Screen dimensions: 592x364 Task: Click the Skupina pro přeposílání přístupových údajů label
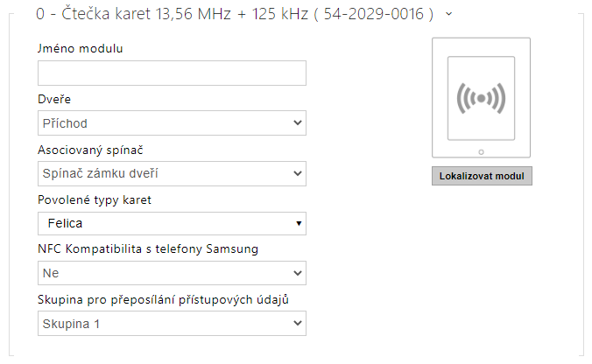(163, 299)
